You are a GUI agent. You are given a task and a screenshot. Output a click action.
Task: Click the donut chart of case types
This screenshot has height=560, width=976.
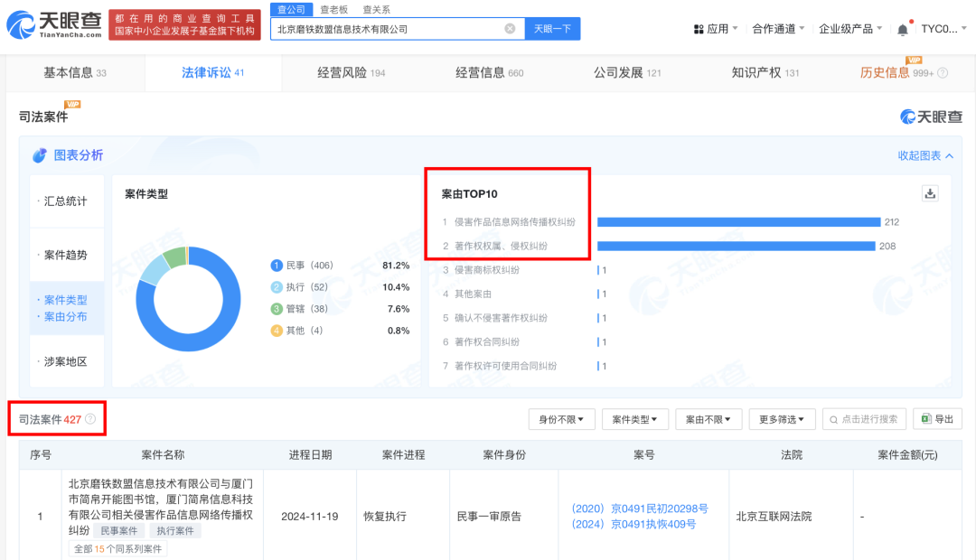[188, 299]
